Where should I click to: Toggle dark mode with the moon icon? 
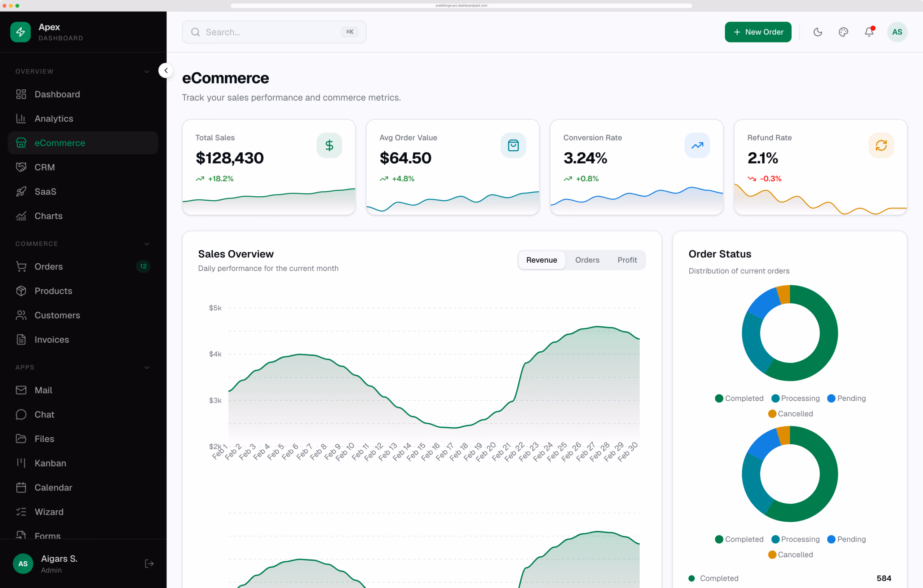coord(818,32)
